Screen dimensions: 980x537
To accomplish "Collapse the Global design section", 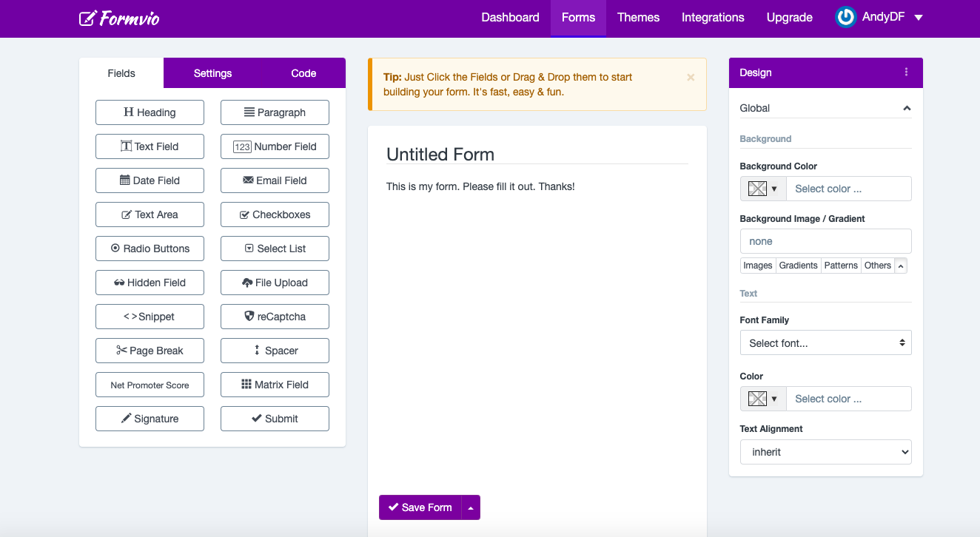I will tap(907, 108).
